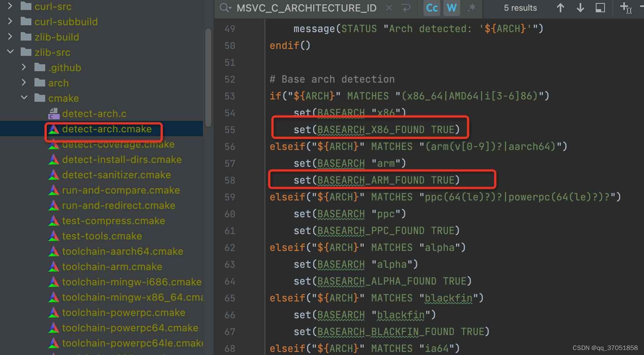Clear the search query with the X icon
Image resolution: width=644 pixels, height=355 pixels.
389,8
